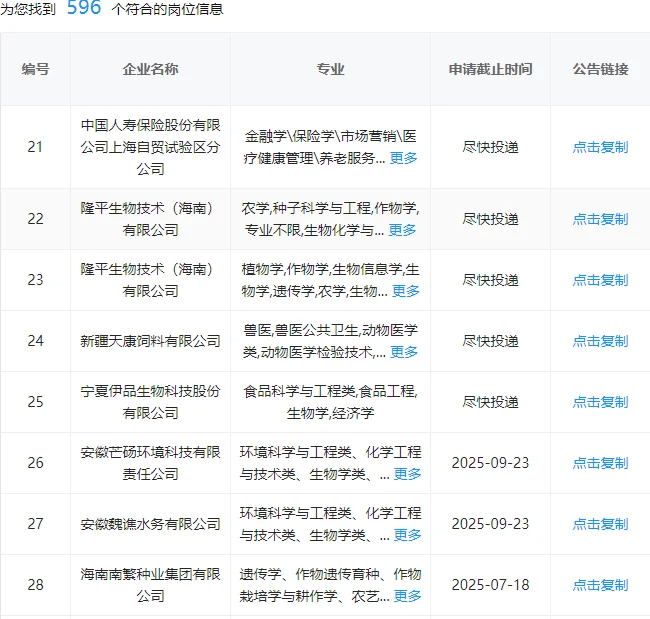This screenshot has width=650, height=619.
Task: Select 编号 column header
Action: tap(36, 69)
